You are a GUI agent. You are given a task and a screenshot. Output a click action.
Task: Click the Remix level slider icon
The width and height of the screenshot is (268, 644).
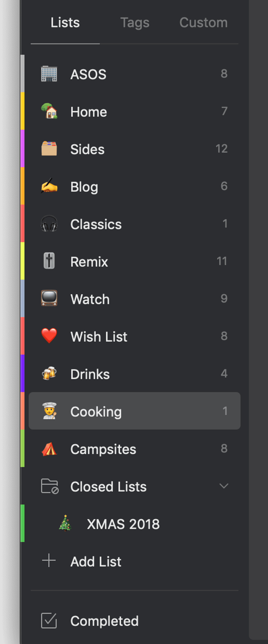click(x=49, y=261)
